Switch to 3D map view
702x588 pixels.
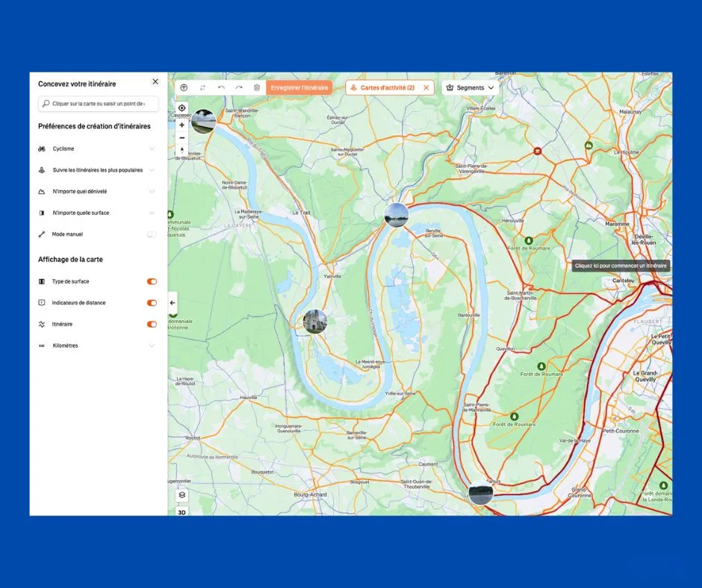(x=182, y=511)
